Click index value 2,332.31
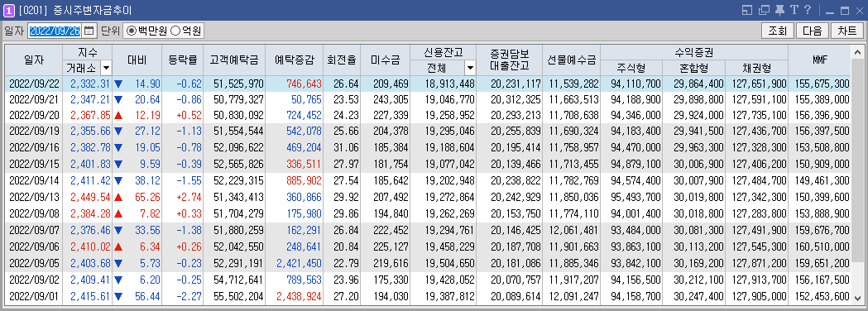Viewport: 868px width, 311px height. coord(90,84)
